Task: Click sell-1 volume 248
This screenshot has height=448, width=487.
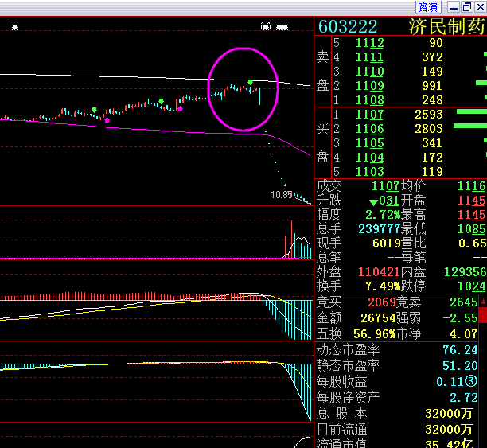Action: tap(432, 99)
